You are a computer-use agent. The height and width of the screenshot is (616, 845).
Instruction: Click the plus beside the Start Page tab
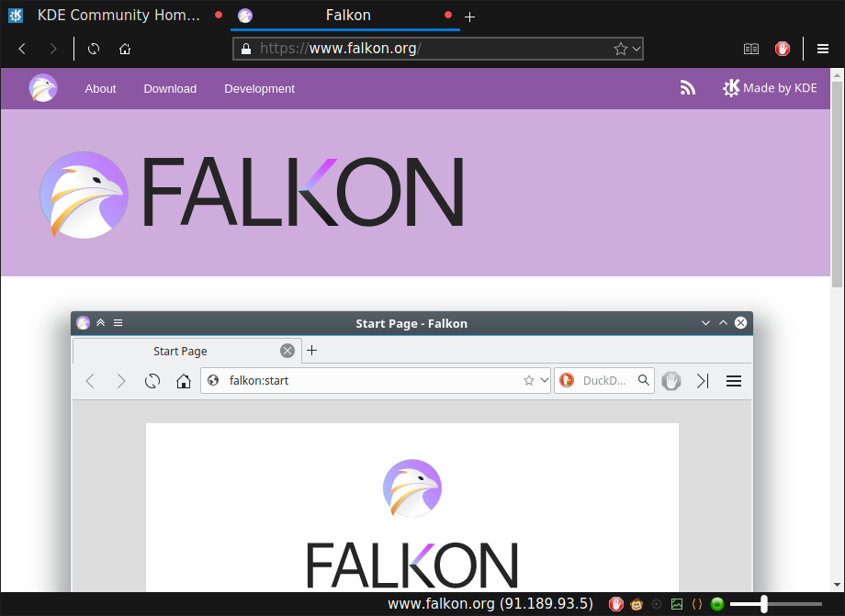click(311, 351)
